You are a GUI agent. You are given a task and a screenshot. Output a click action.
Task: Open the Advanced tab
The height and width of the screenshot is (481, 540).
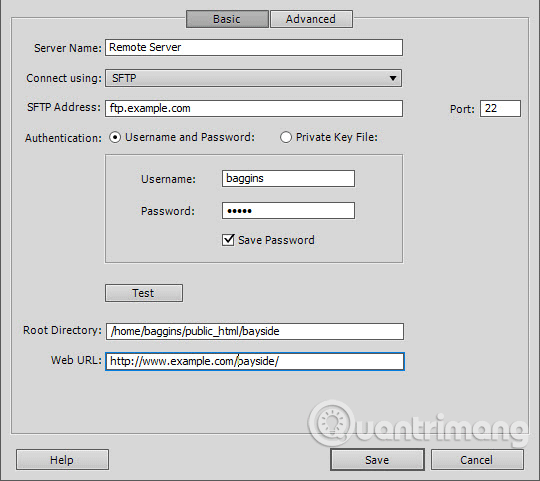311,19
